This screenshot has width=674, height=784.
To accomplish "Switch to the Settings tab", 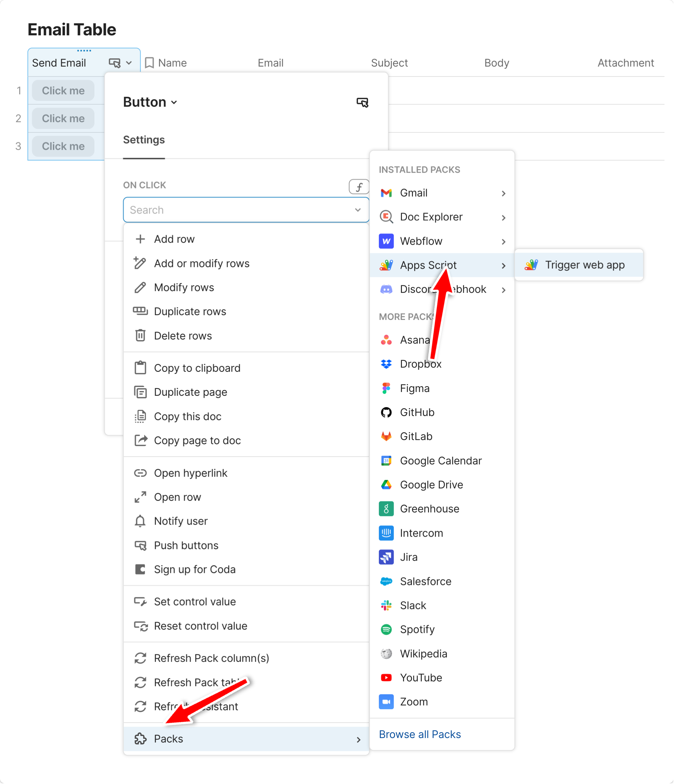I will pos(144,140).
